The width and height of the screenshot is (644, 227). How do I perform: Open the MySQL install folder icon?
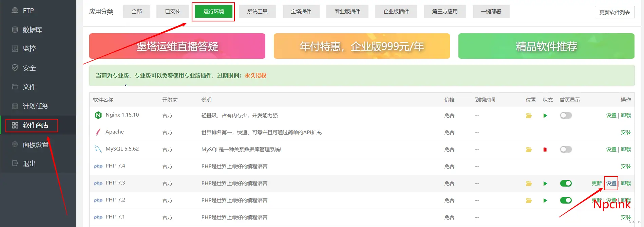click(529, 150)
